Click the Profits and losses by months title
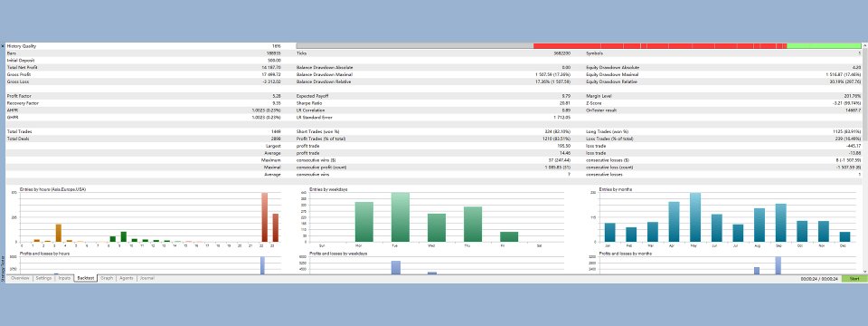This screenshot has width=868, height=326. (x=626, y=254)
